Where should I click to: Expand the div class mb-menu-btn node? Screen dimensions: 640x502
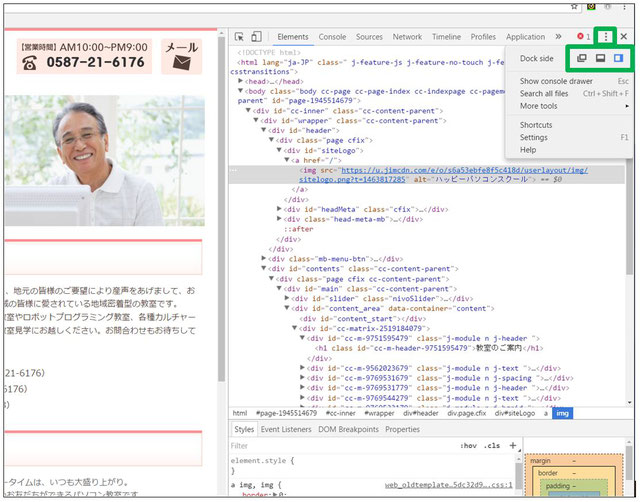click(x=264, y=258)
